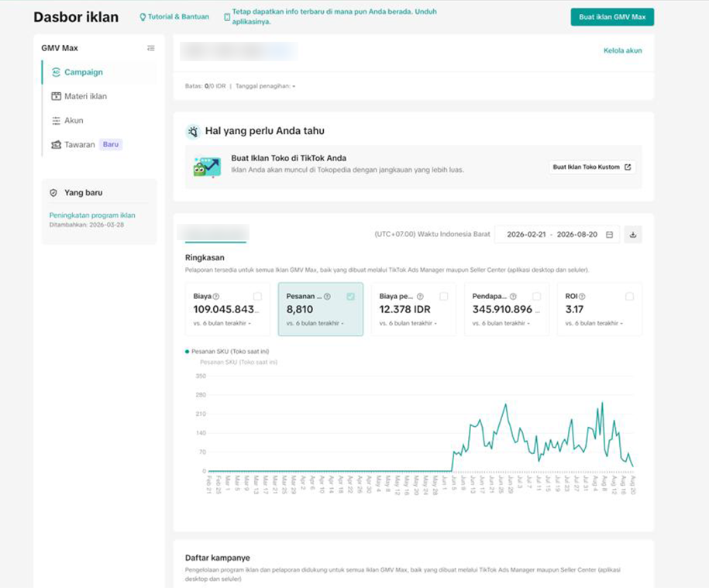Image resolution: width=709 pixels, height=588 pixels.
Task: Click the Hal yang perlu Anda tahu icon
Action: 193,132
